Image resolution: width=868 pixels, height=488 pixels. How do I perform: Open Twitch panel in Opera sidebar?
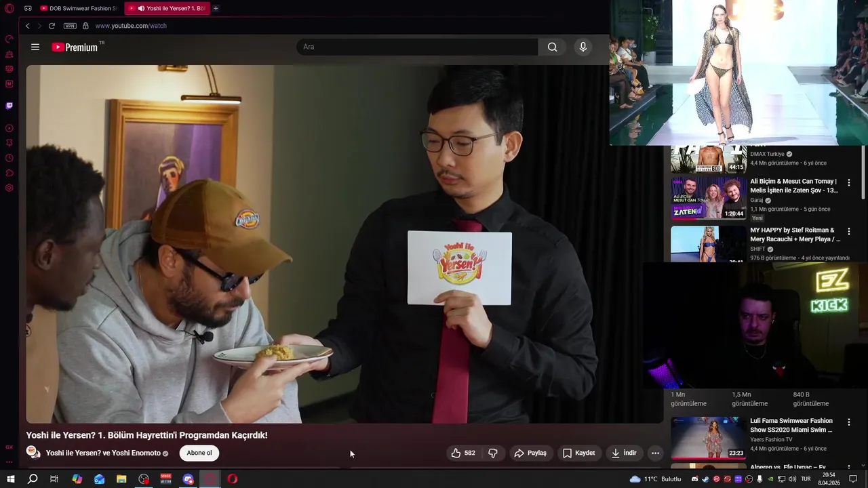(x=9, y=106)
